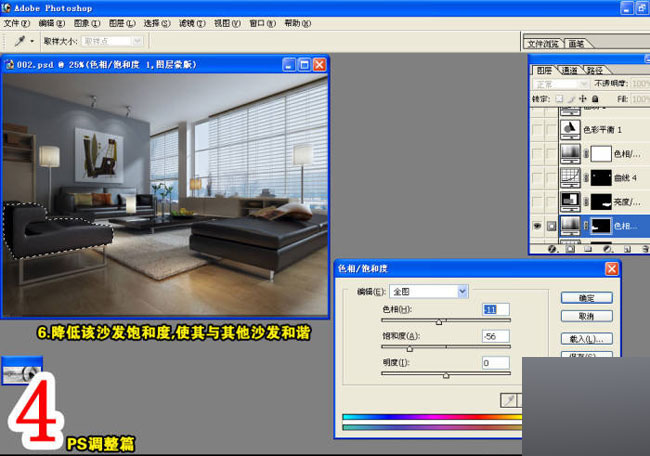Click the Photoshop app icon in the title bar
This screenshot has height=456, width=650.
point(6,7)
